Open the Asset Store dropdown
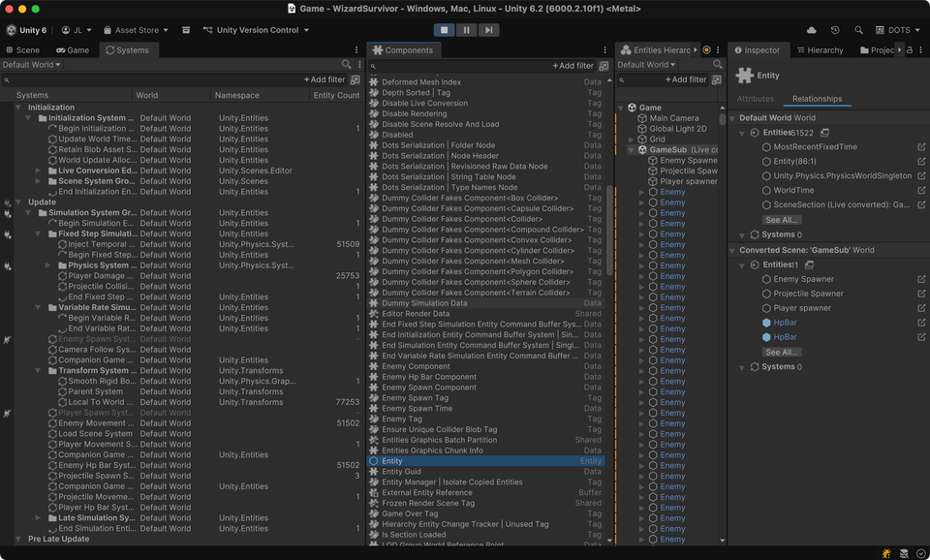930x560 pixels. pos(136,30)
